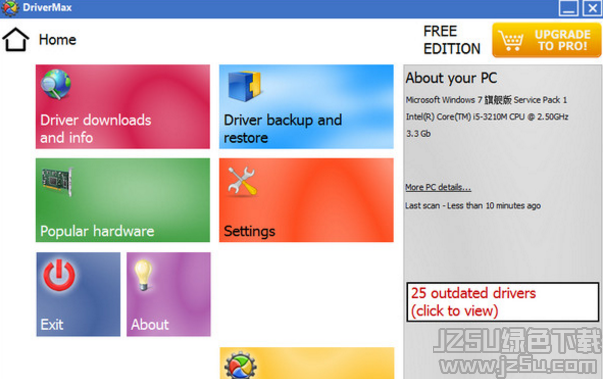The height and width of the screenshot is (379, 603).
Task: Open the Settings tile
Action: (x=306, y=200)
